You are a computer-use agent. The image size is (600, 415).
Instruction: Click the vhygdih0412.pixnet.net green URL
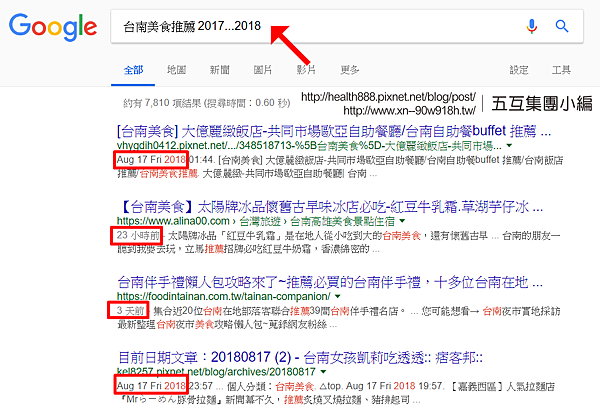click(x=309, y=146)
